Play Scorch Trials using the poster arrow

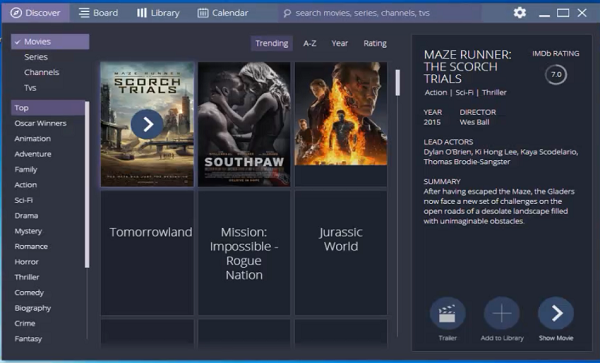147,124
